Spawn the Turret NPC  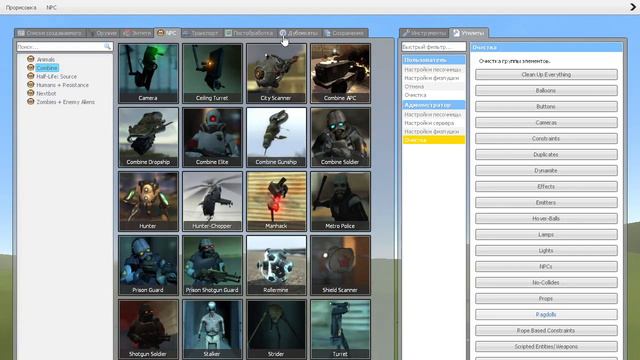coord(340,329)
